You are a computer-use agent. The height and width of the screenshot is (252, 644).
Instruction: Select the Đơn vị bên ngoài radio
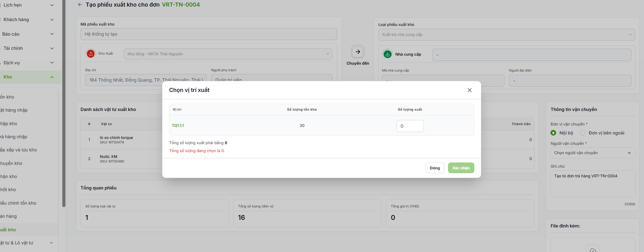[x=583, y=133]
